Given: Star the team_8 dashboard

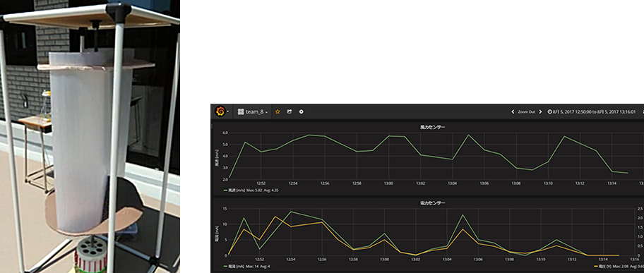Looking at the screenshot, I should coord(278,111).
